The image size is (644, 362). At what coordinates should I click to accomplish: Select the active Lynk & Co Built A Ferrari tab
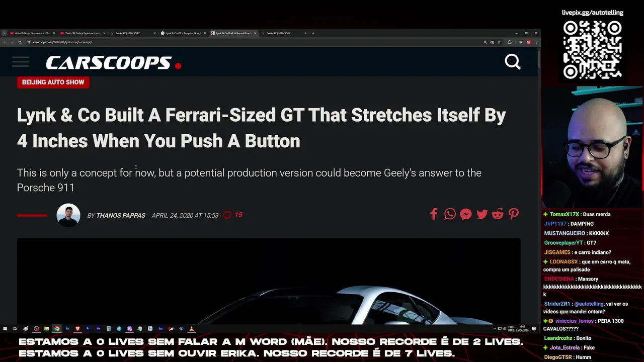click(233, 33)
